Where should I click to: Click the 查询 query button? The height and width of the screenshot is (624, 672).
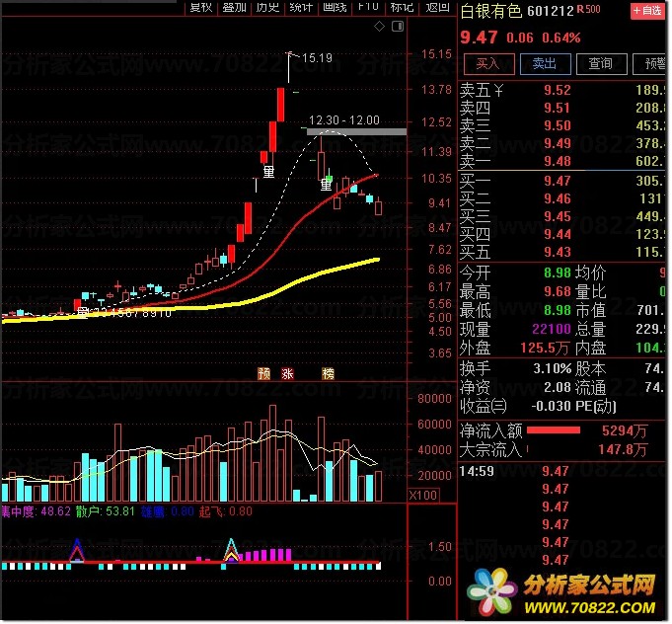point(601,64)
